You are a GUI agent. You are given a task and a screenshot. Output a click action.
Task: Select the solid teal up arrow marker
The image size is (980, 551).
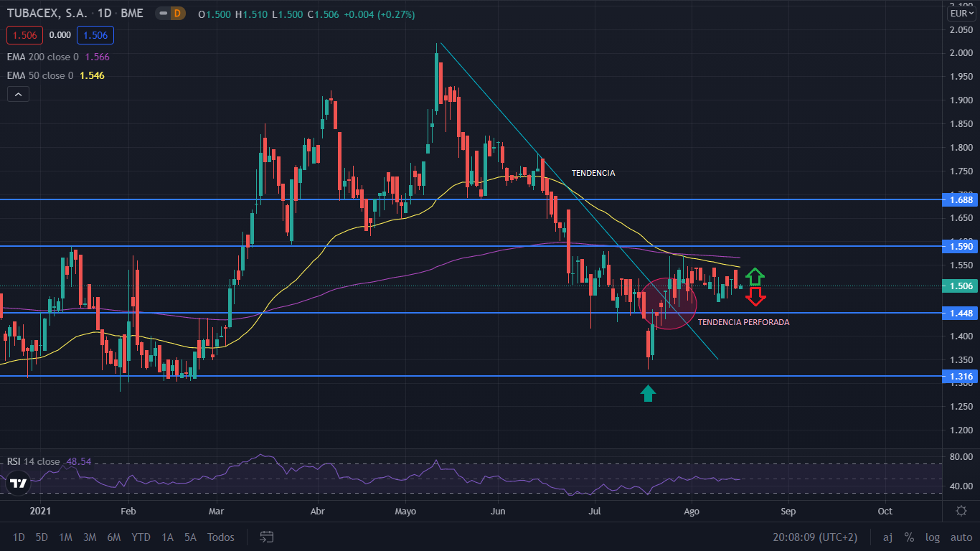click(x=648, y=392)
